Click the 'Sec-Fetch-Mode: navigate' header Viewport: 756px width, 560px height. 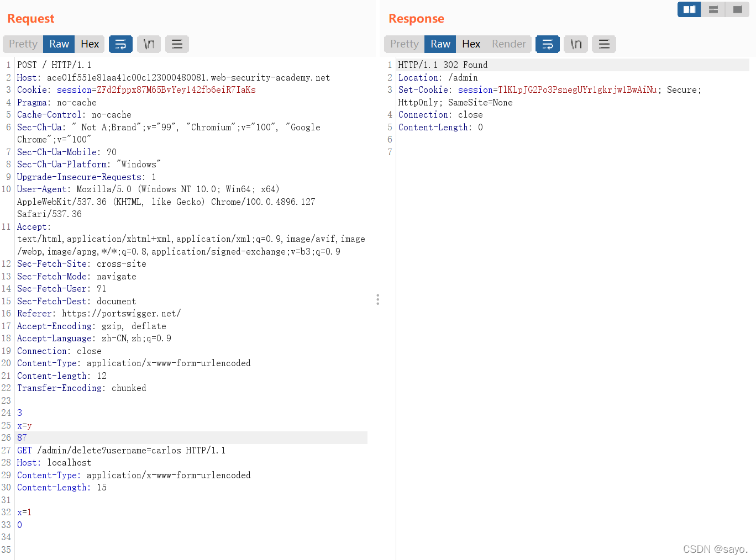[x=77, y=277]
